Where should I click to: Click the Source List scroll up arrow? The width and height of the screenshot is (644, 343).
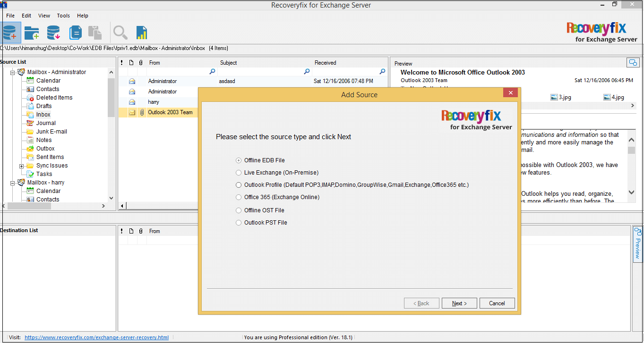tap(111, 73)
